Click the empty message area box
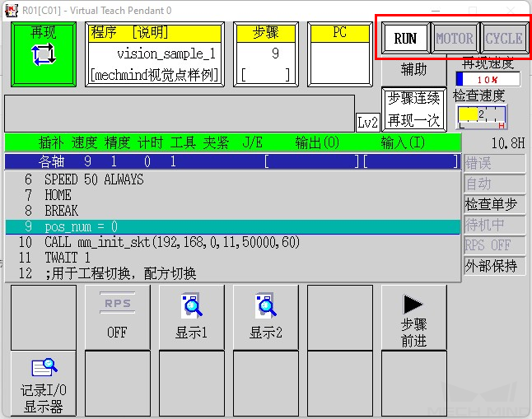 pyautogui.click(x=180, y=114)
